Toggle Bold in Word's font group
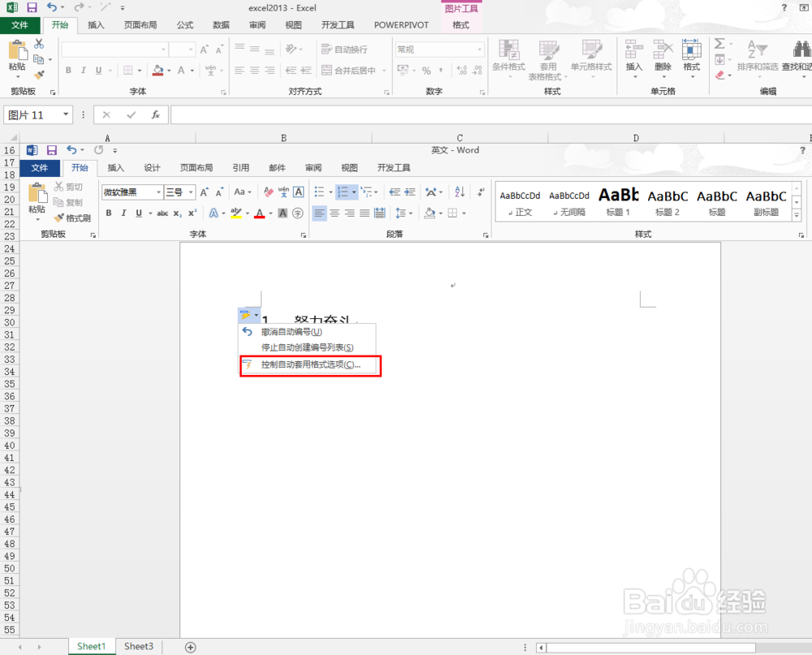This screenshot has height=655, width=812. pyautogui.click(x=109, y=213)
